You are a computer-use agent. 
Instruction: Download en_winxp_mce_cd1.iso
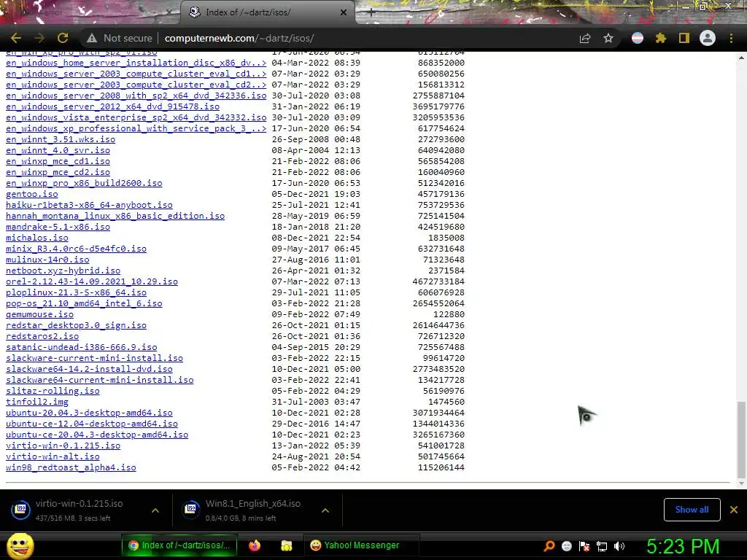click(58, 161)
